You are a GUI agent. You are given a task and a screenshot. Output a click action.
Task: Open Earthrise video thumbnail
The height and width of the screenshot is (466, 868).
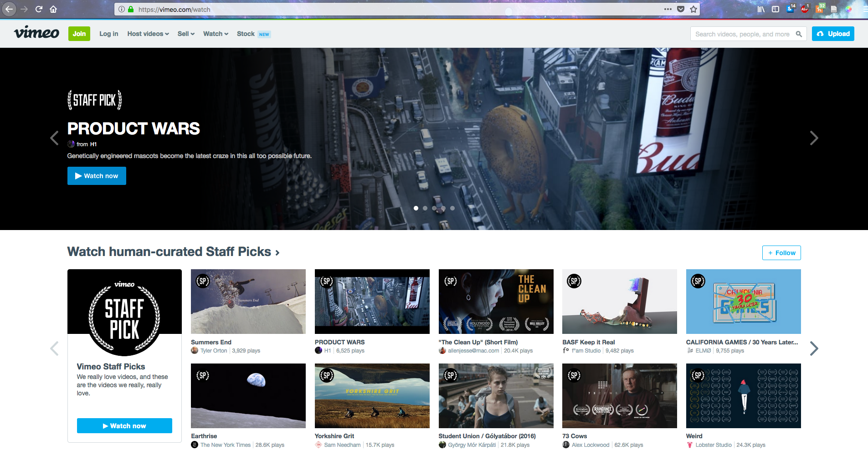248,396
